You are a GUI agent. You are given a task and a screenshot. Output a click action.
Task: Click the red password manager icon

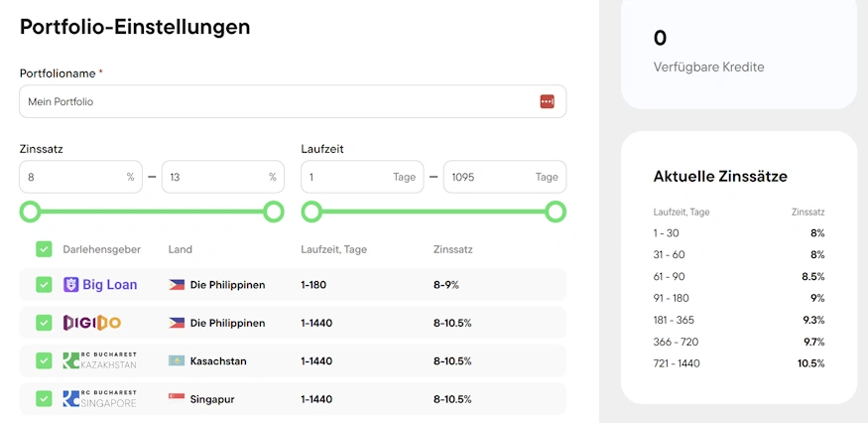point(547,101)
